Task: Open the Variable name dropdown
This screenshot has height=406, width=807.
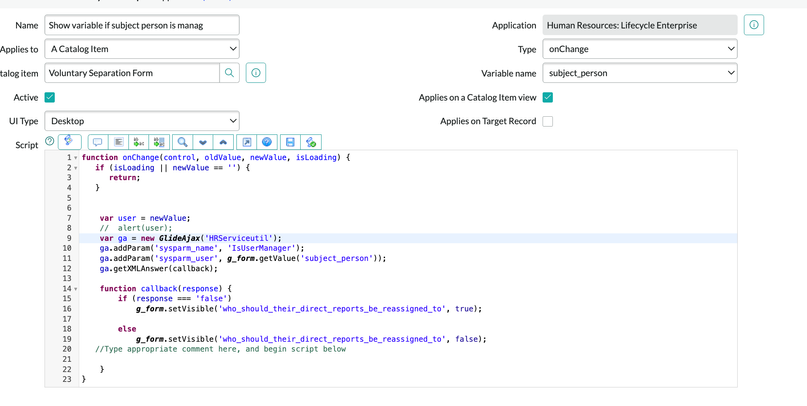Action: pyautogui.click(x=640, y=73)
